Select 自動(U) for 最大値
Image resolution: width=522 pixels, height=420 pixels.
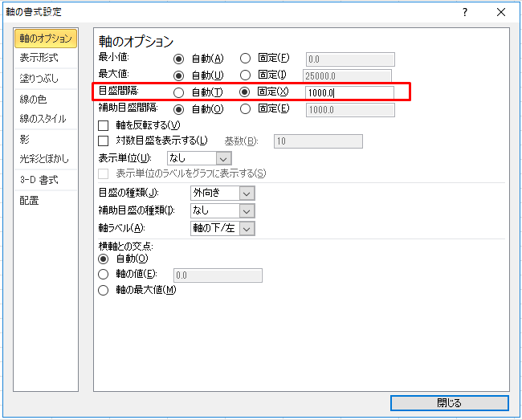coord(179,75)
